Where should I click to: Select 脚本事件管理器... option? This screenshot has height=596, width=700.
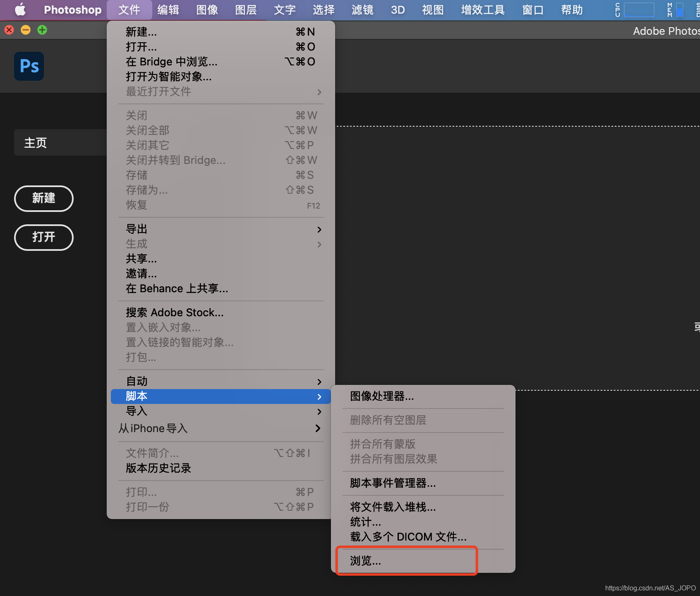(391, 483)
